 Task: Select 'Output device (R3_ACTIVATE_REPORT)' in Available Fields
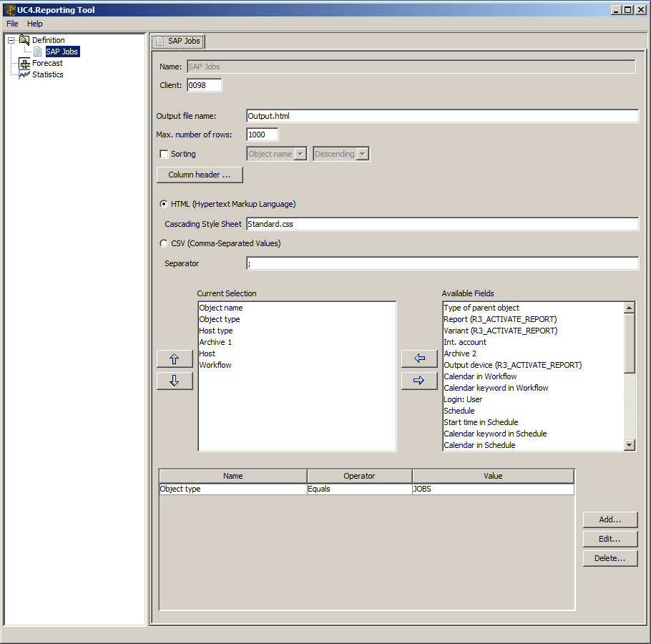pos(513,365)
